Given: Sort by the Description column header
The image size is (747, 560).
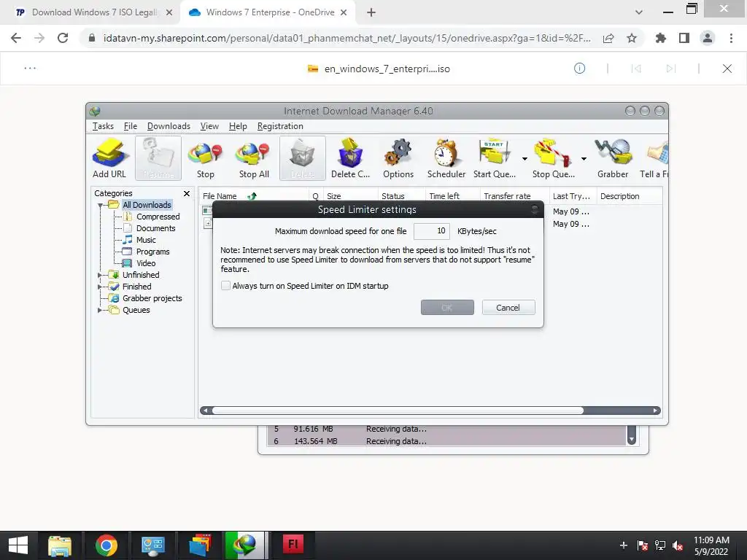Looking at the screenshot, I should click(629, 196).
